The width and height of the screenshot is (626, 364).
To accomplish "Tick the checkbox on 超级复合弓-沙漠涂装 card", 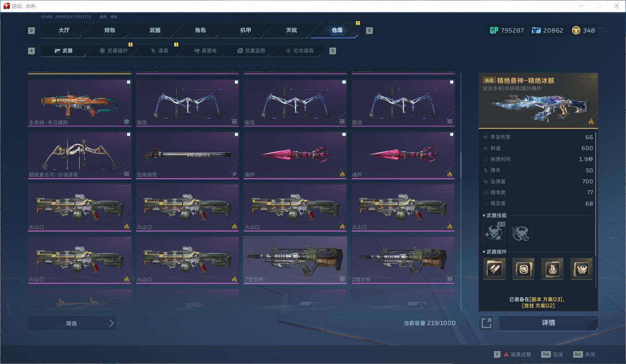I will pos(129,134).
